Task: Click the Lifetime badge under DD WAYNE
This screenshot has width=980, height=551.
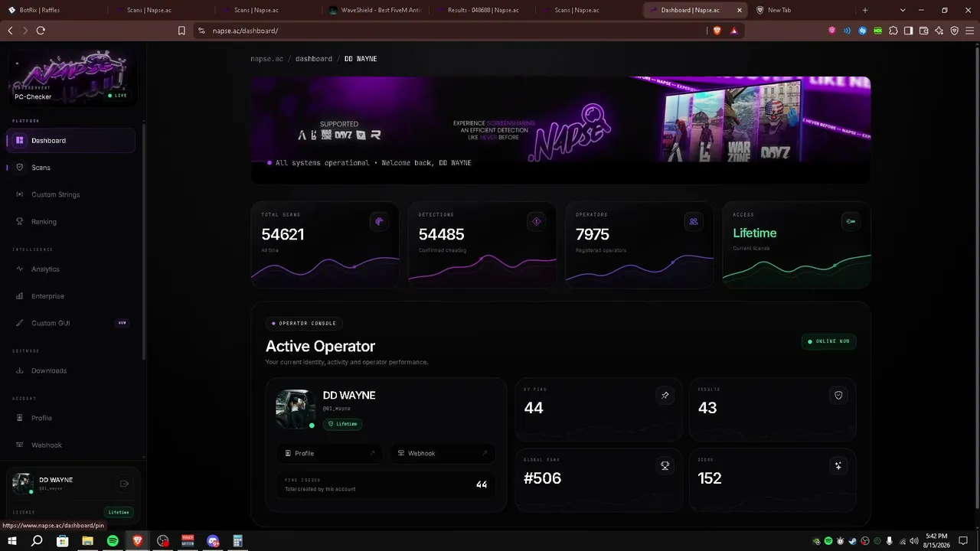Action: (343, 424)
